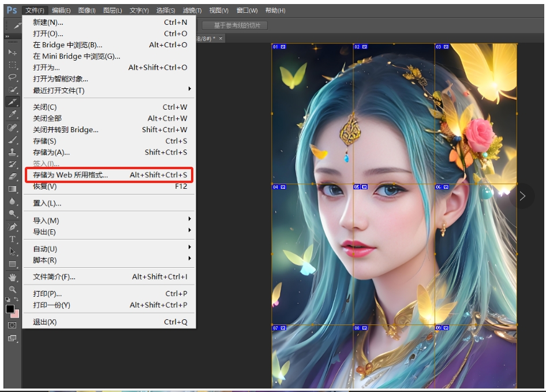Screen dimensions: 546x392
Task: Choose 打开为智能对象...
Action: (x=109, y=79)
